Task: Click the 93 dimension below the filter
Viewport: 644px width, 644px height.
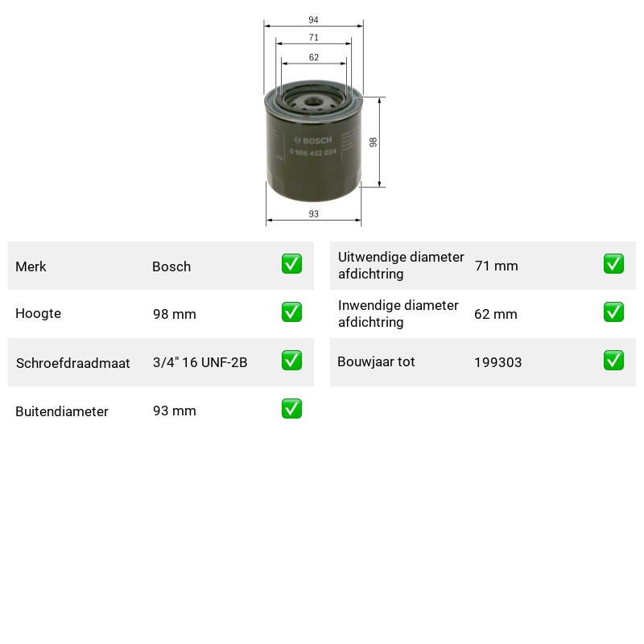Action: [313, 214]
